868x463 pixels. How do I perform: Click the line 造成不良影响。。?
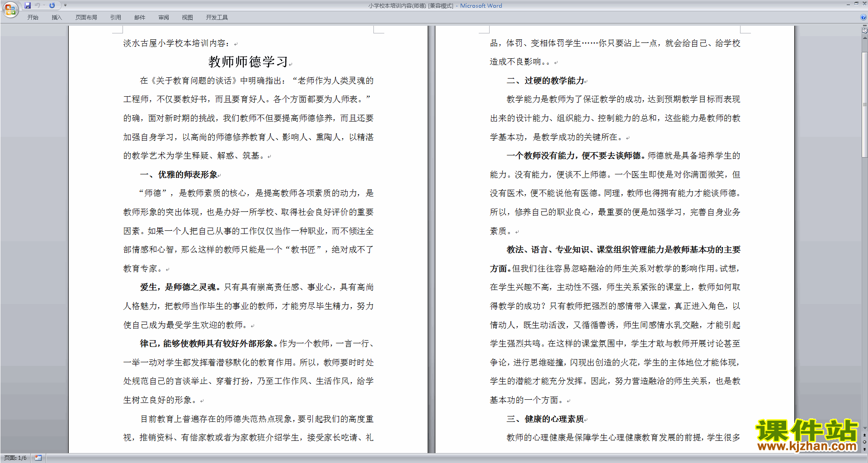(x=521, y=62)
